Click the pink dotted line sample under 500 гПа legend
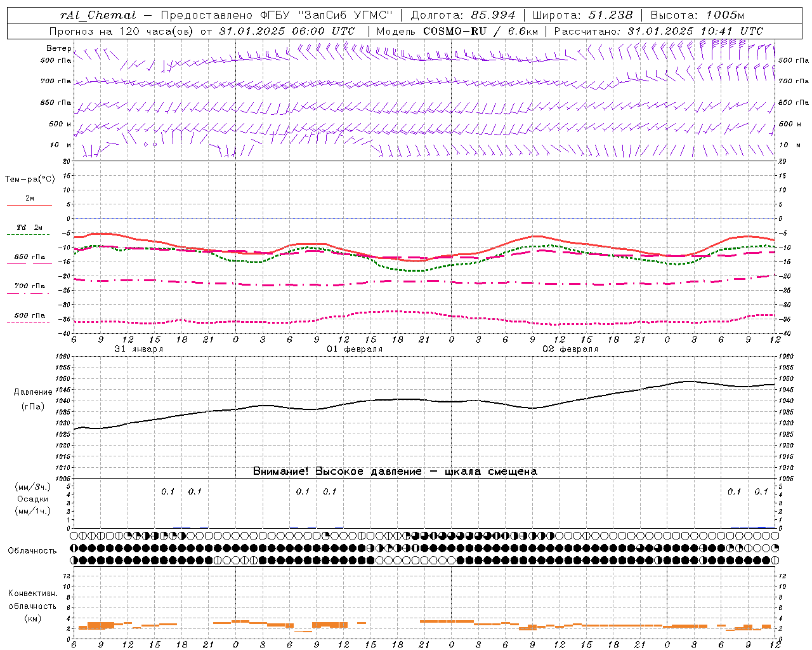The image size is (812, 650). (x=29, y=322)
